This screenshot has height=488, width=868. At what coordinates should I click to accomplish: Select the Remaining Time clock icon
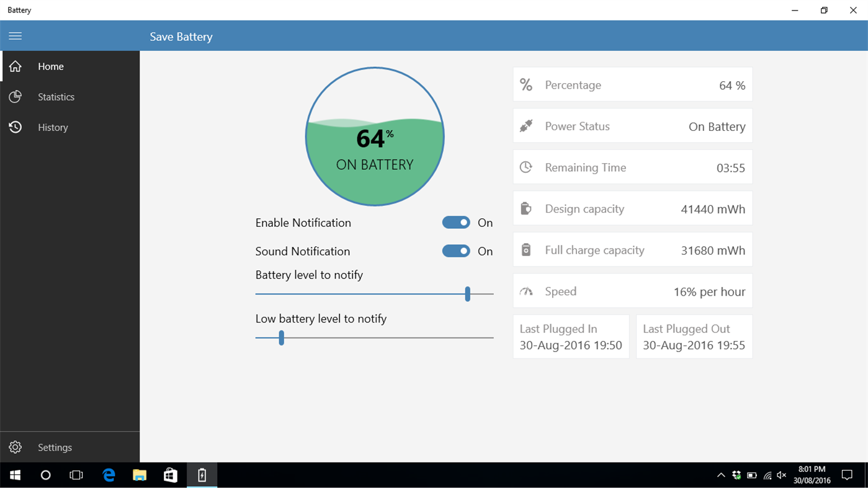pyautogui.click(x=526, y=167)
